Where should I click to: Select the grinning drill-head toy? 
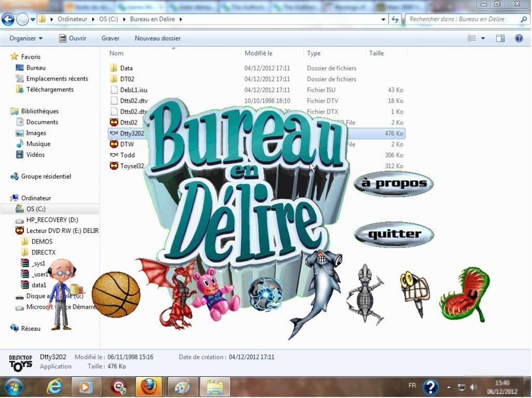coord(415,294)
